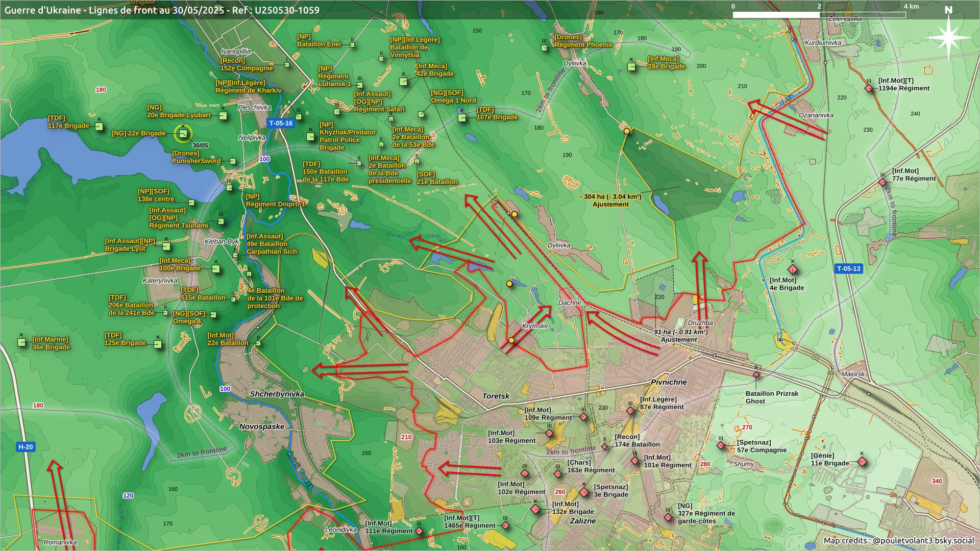
Task: Select the 11e Brigade Génie diamond
Action: click(862, 462)
